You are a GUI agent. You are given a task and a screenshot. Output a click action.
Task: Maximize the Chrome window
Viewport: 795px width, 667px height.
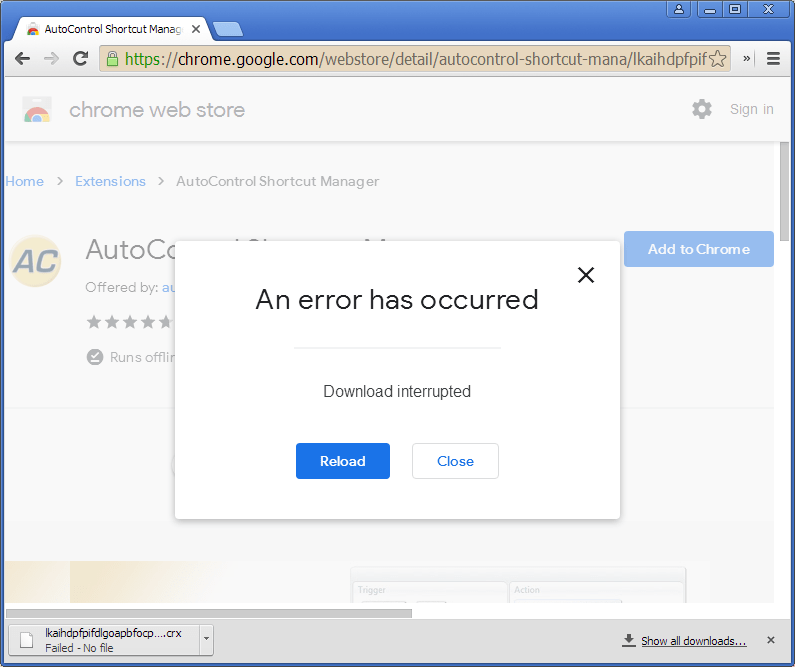click(735, 9)
